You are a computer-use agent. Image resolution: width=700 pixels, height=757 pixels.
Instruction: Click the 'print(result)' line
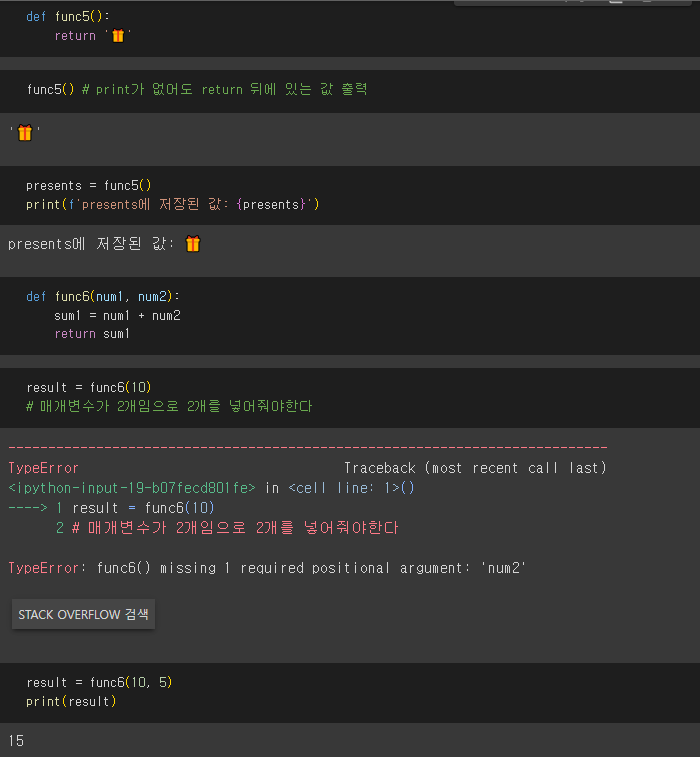[x=71, y=701]
